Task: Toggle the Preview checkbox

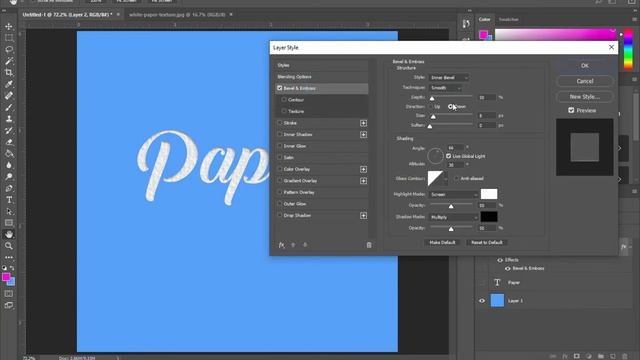Action: (571, 110)
